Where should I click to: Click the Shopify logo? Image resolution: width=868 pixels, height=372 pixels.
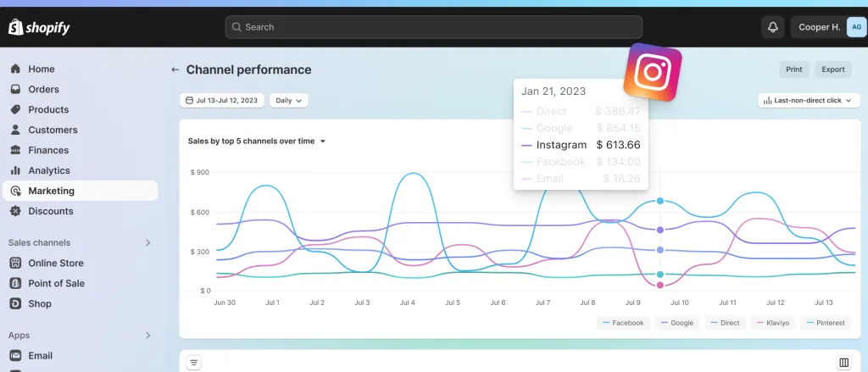[x=39, y=26]
